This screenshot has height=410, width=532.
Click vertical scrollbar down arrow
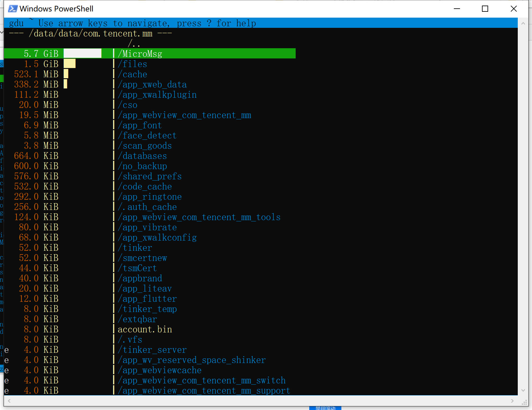click(523, 390)
